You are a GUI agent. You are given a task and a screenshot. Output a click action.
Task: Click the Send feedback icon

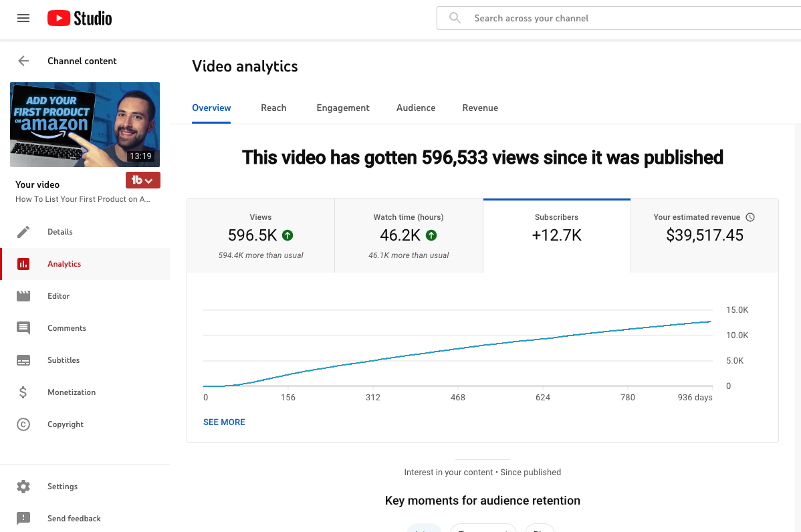coord(23,519)
